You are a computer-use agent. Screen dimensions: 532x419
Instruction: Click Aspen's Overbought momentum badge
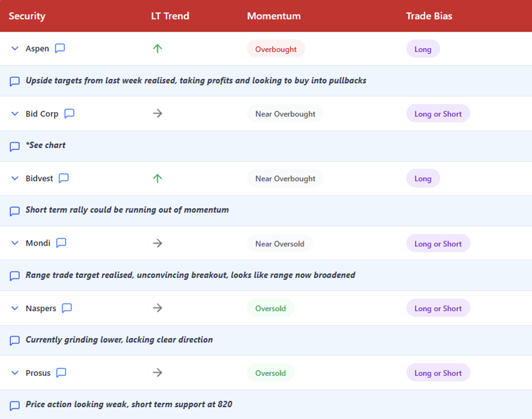pyautogui.click(x=276, y=49)
